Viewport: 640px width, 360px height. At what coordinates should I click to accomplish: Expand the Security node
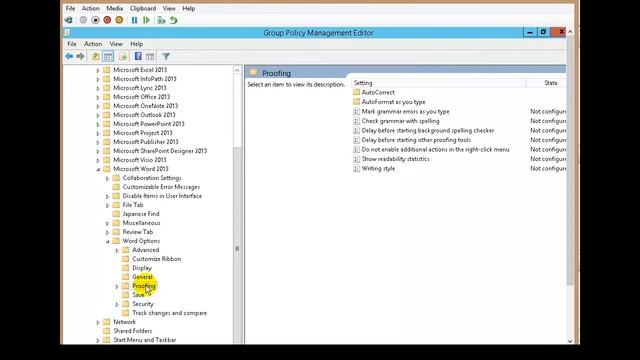pos(117,304)
